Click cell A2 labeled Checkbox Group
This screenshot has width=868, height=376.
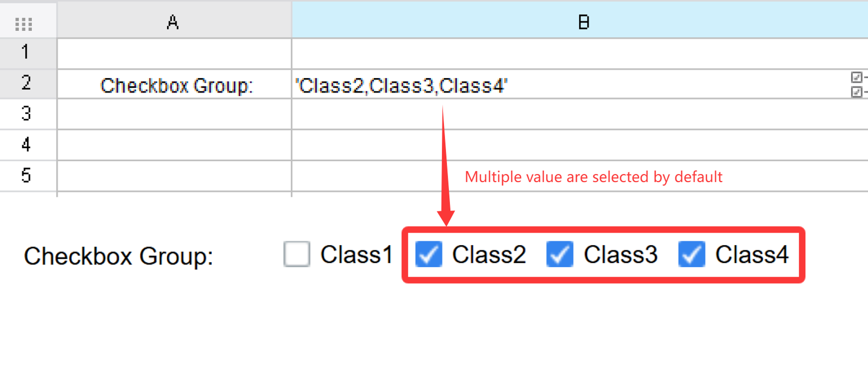(x=173, y=85)
